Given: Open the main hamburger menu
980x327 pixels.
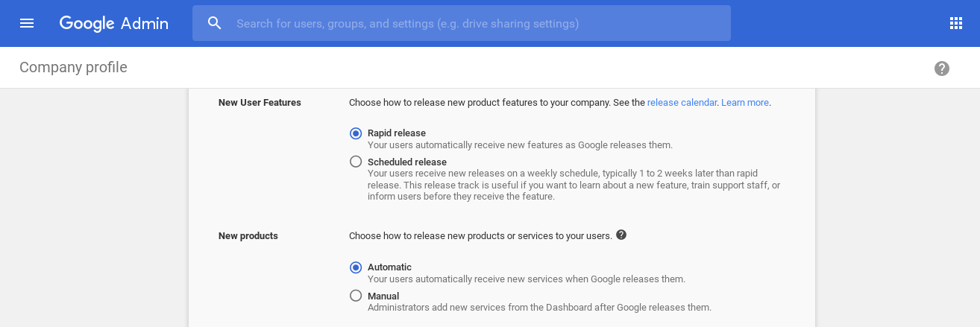Looking at the screenshot, I should 27,23.
